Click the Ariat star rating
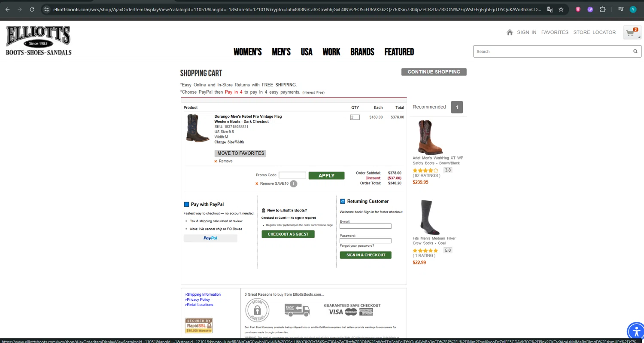 pyautogui.click(x=425, y=170)
